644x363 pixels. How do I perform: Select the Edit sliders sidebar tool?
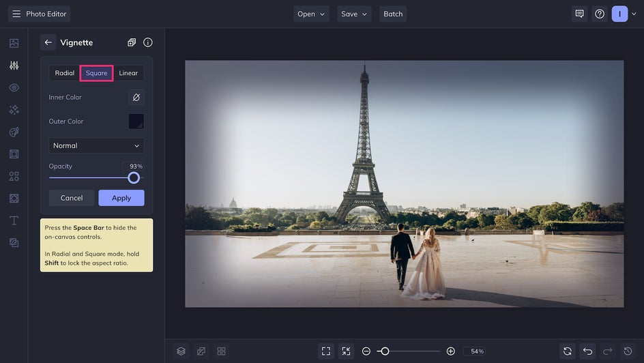click(x=14, y=66)
